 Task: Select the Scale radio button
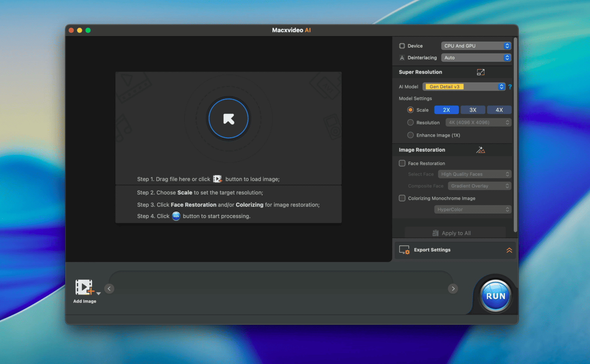[410, 110]
